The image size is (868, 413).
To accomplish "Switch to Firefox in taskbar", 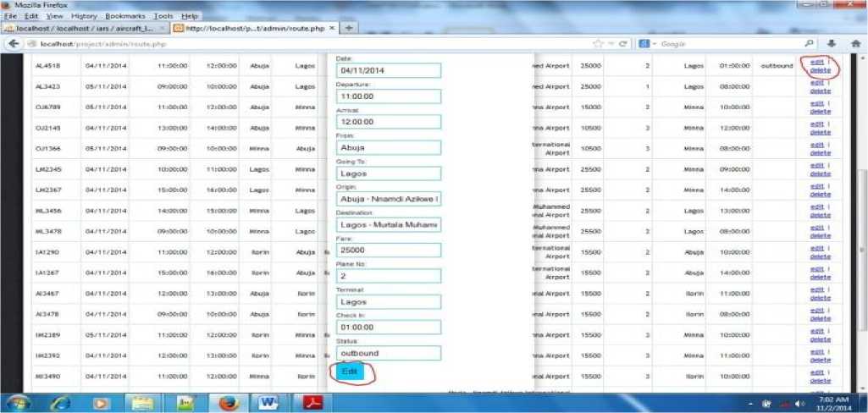I will (229, 404).
